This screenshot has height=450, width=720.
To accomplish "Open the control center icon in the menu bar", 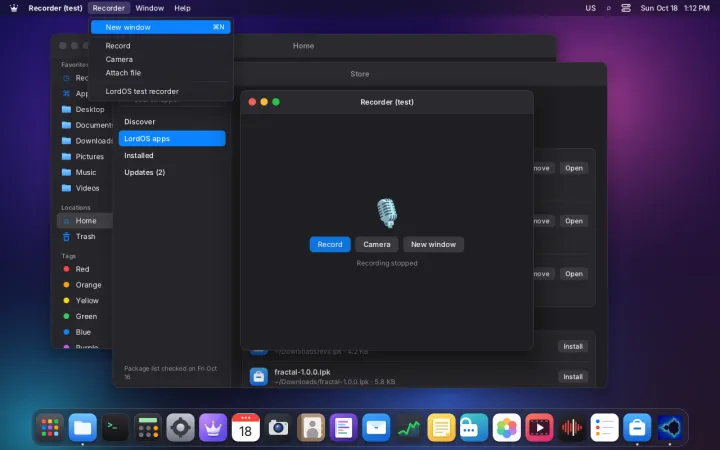I will [x=626, y=8].
